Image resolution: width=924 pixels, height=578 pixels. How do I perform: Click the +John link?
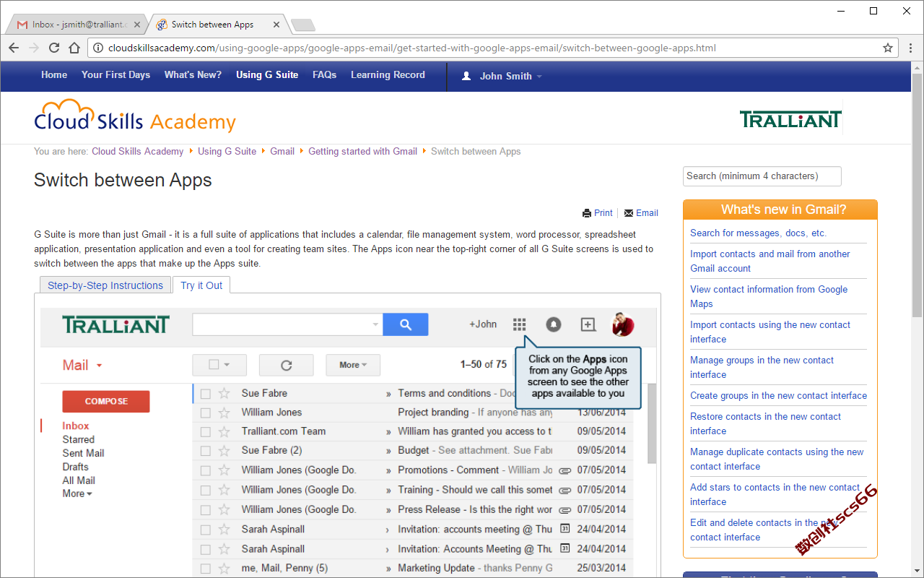[x=483, y=324]
